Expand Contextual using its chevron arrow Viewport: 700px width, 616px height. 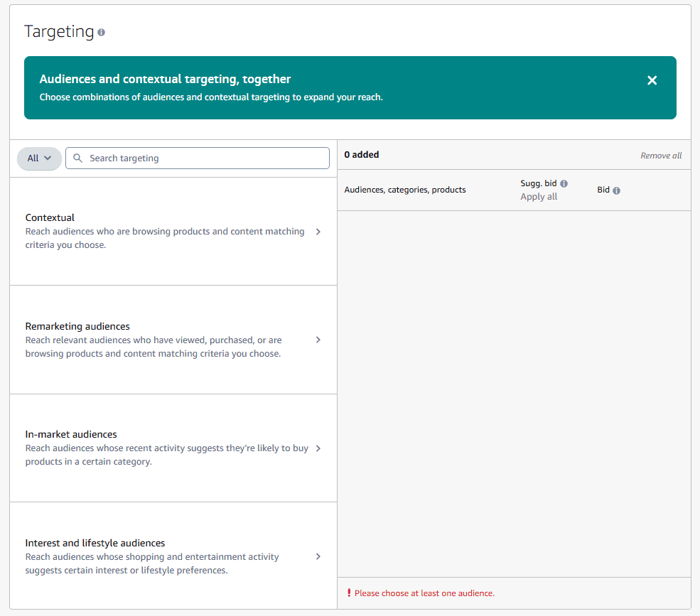[318, 232]
